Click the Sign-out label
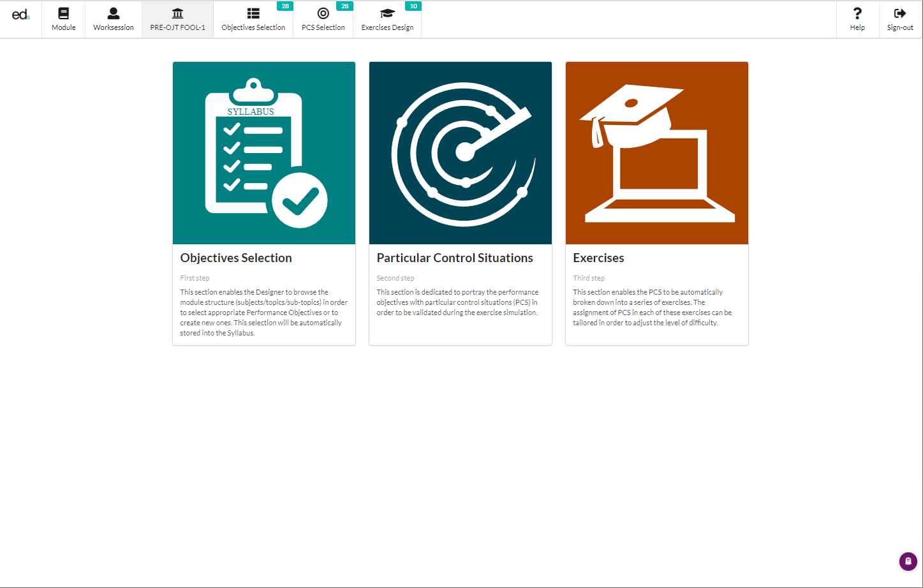This screenshot has height=588, width=923. point(900,27)
